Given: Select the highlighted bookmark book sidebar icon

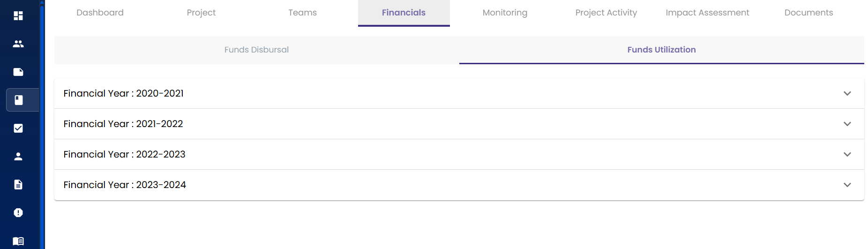Looking at the screenshot, I should pyautogui.click(x=19, y=100).
